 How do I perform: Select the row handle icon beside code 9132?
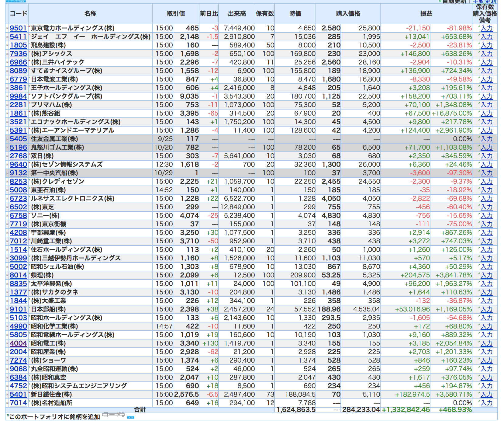[7, 173]
